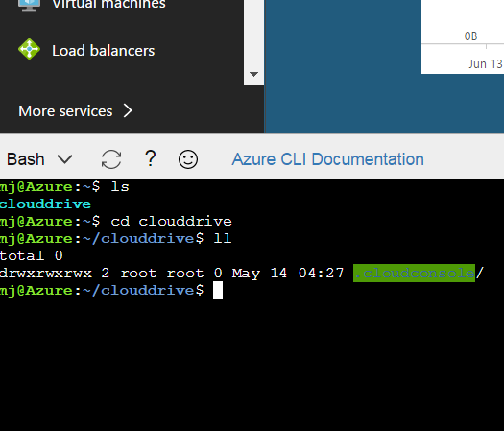Click the sidebar scroll down arrow
Viewport: 504px width, 431px height.
click(254, 75)
